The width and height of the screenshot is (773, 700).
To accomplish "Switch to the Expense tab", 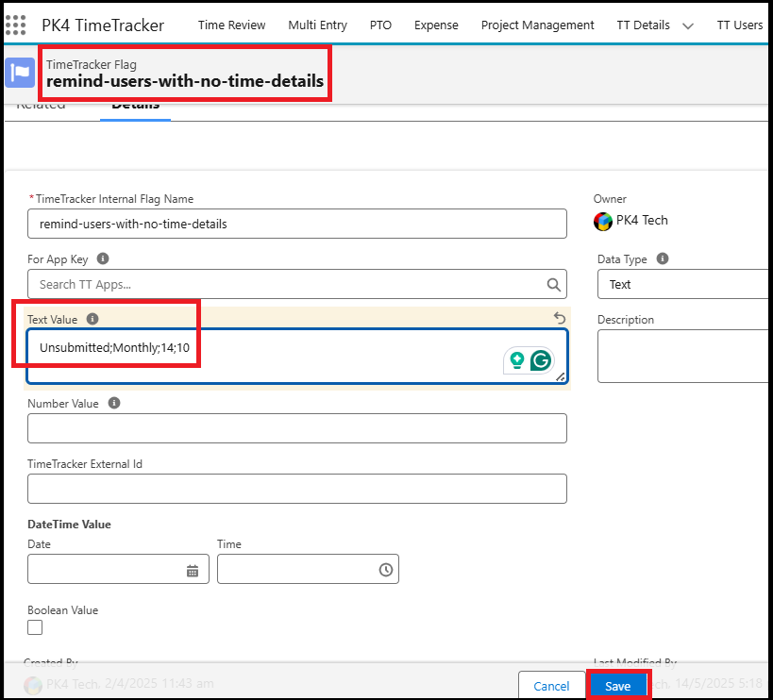I will click(436, 25).
